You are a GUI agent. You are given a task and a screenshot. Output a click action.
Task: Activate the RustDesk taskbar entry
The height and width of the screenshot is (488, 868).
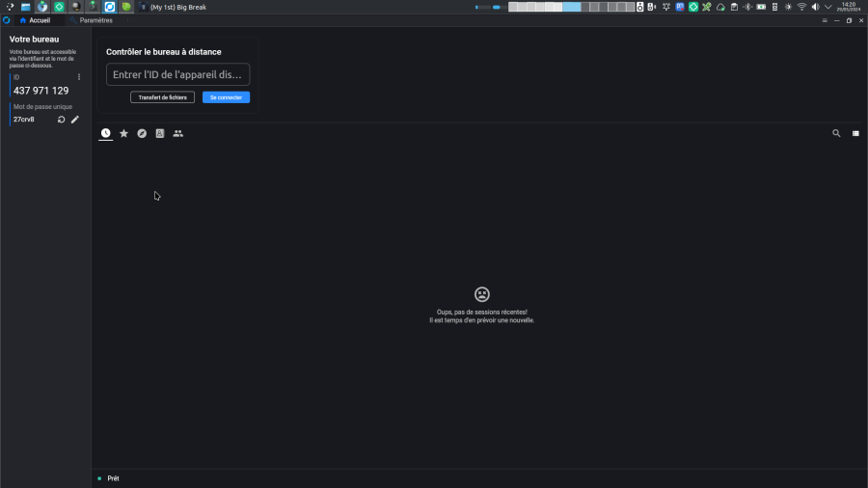coord(110,7)
